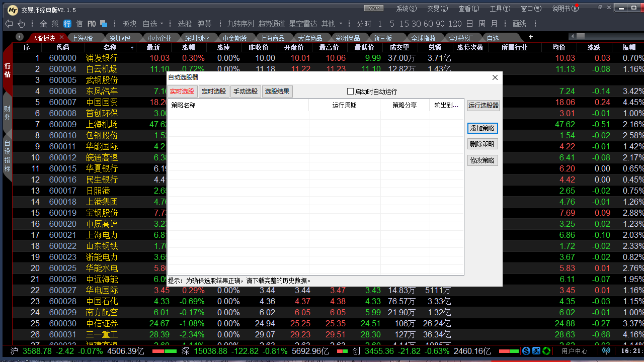Switch to the 定时选股 tab
644x362 pixels.
click(213, 92)
